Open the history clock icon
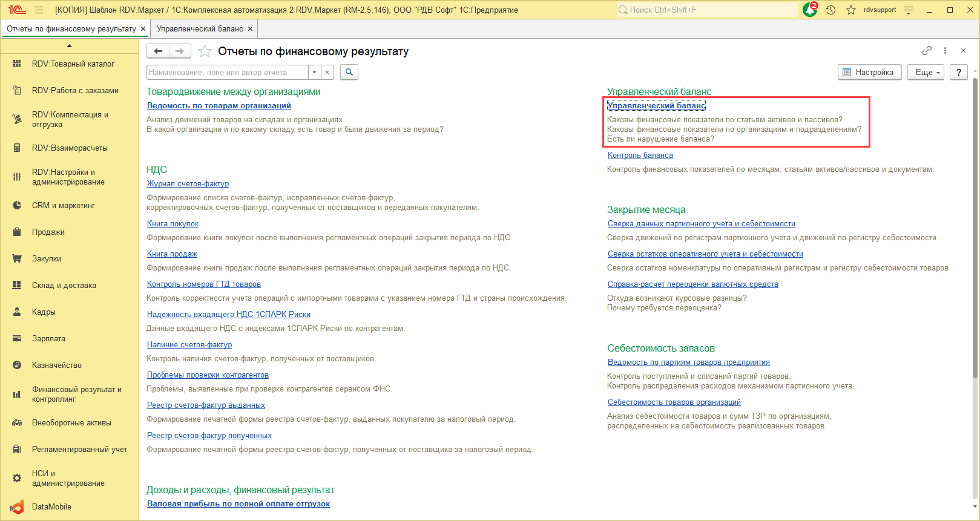The height and width of the screenshot is (521, 980). (830, 10)
